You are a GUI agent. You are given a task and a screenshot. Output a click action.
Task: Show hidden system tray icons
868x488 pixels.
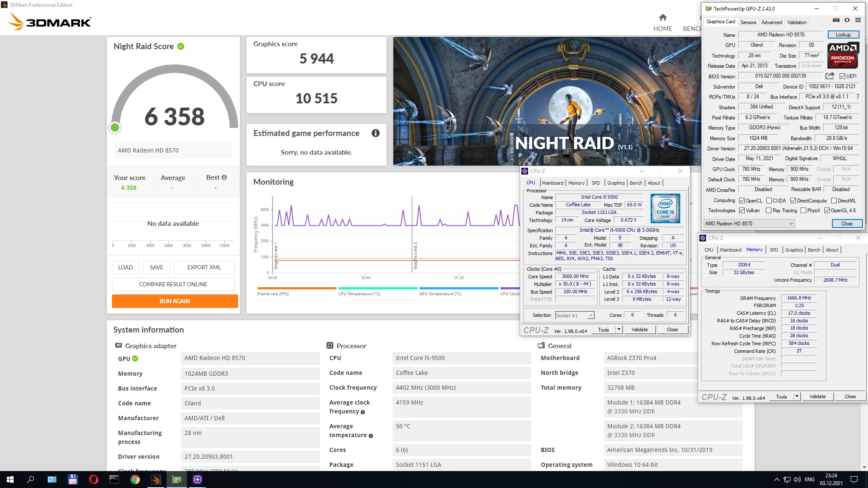776,480
